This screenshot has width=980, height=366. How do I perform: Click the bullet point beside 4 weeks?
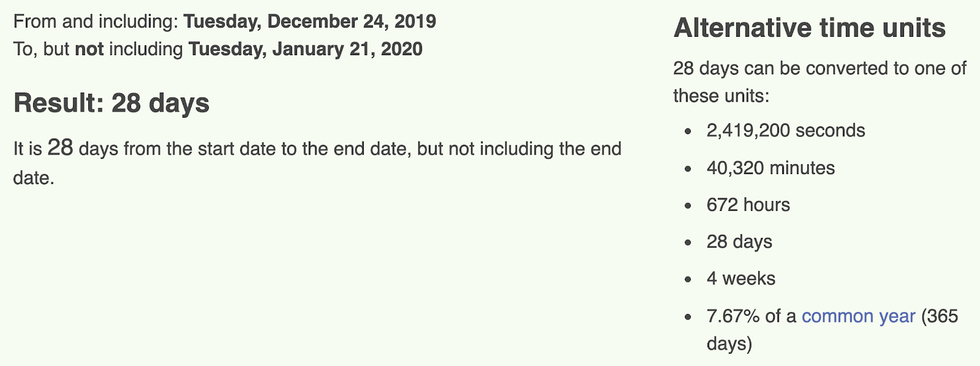click(x=689, y=280)
